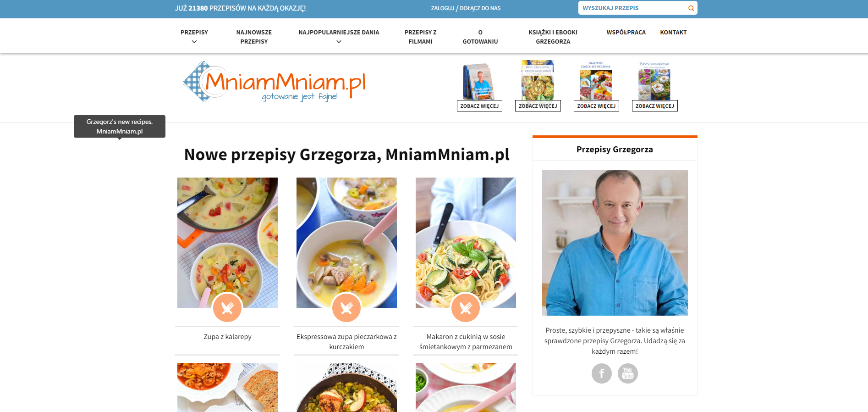Expand the Przepisy menu chevron
Viewport: 868px width, 412px height.
click(x=194, y=42)
